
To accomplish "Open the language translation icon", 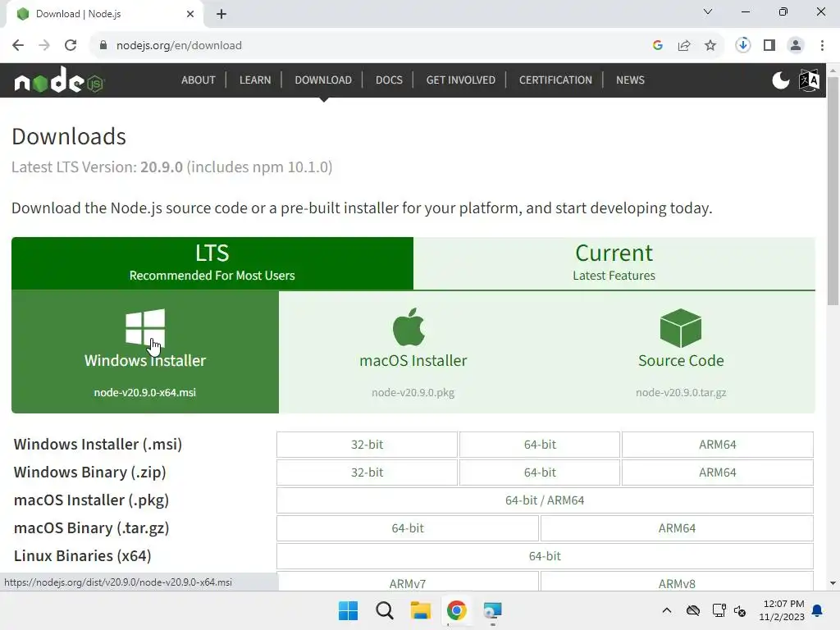I will tap(809, 80).
